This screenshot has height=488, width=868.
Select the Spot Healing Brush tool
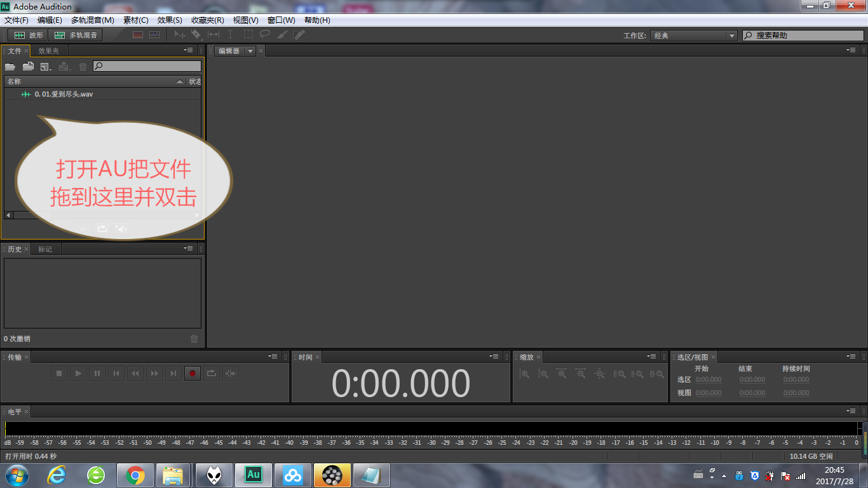(x=299, y=35)
